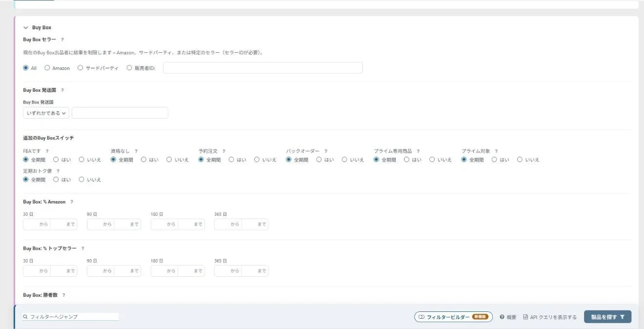Select the 販売者ID radio option
The width and height of the screenshot is (644, 329).
tap(129, 68)
